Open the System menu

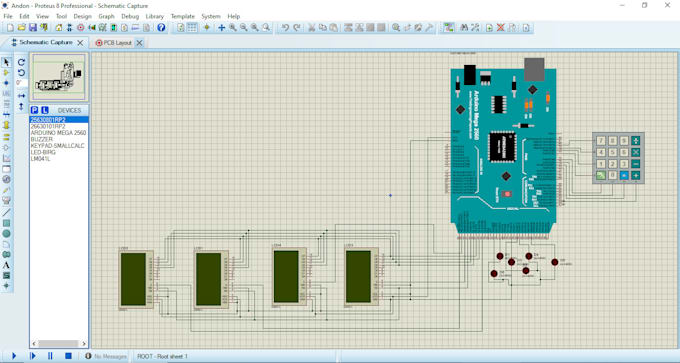(211, 16)
